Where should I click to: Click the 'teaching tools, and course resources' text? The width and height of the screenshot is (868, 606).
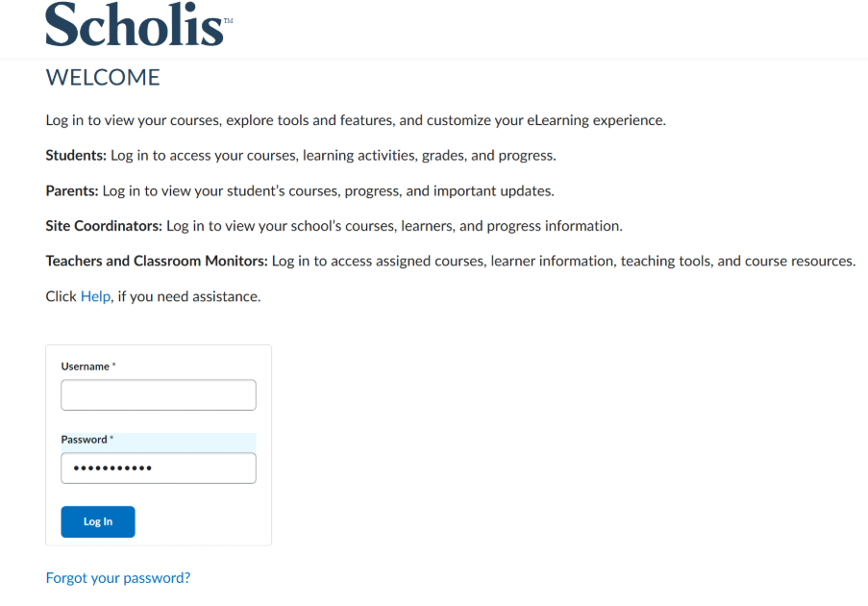tap(738, 261)
